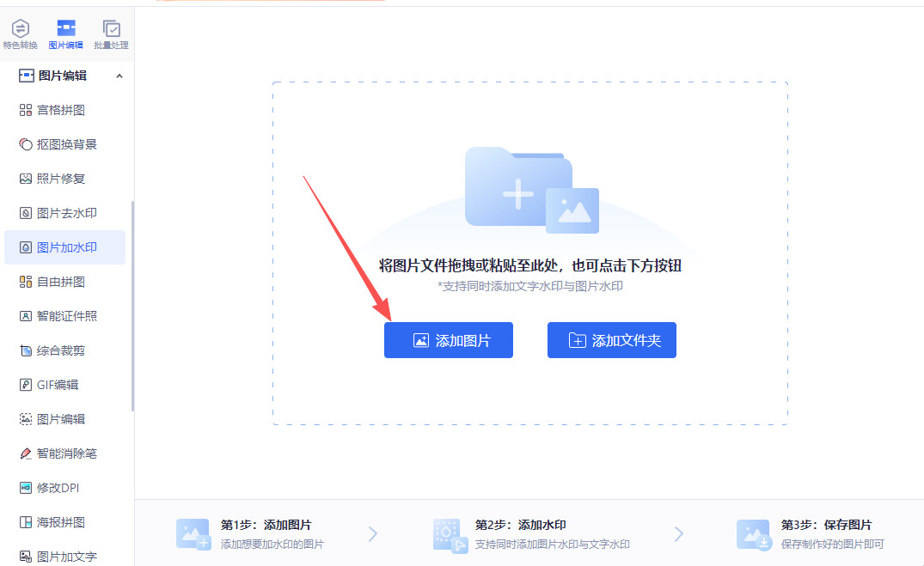Click the 第1步:添加图片 heading

(x=266, y=525)
